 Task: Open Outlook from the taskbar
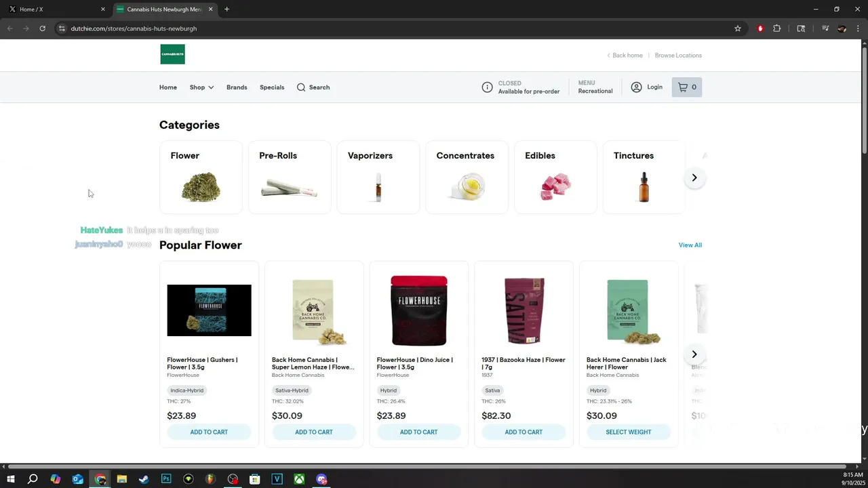pos(77,479)
